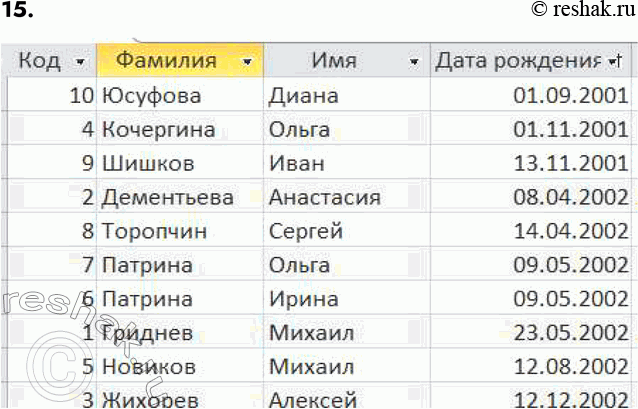Select the Код column header
The width and height of the screenshot is (638, 409).
pyautogui.click(x=40, y=61)
